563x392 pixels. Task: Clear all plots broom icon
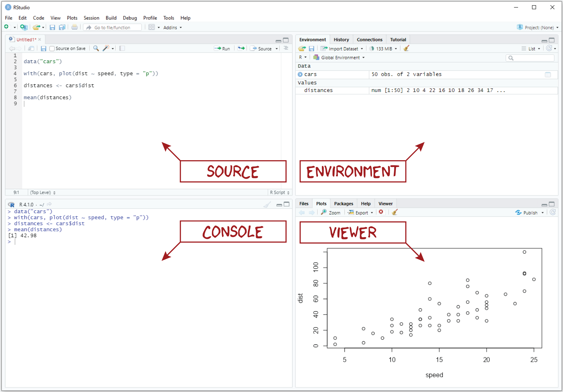pyautogui.click(x=395, y=212)
